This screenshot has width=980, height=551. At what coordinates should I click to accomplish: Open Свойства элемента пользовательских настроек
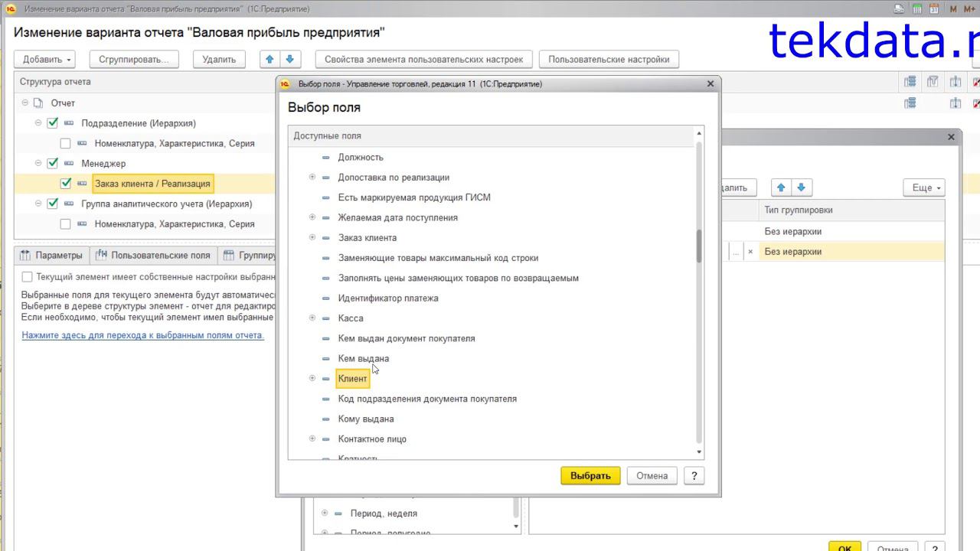tap(423, 59)
